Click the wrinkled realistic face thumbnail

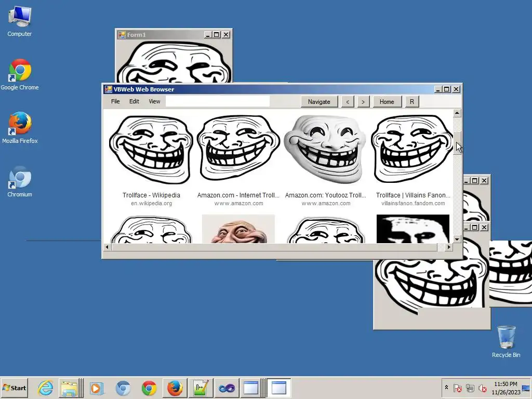238,229
